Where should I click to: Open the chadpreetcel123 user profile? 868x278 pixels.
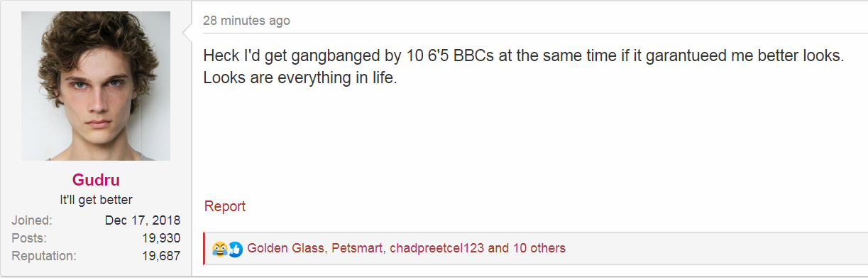tap(437, 249)
